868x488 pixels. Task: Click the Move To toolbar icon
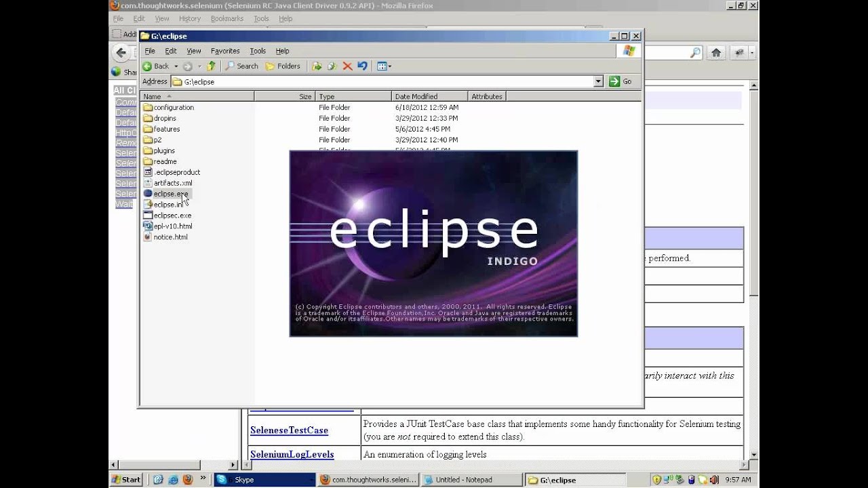click(x=317, y=66)
